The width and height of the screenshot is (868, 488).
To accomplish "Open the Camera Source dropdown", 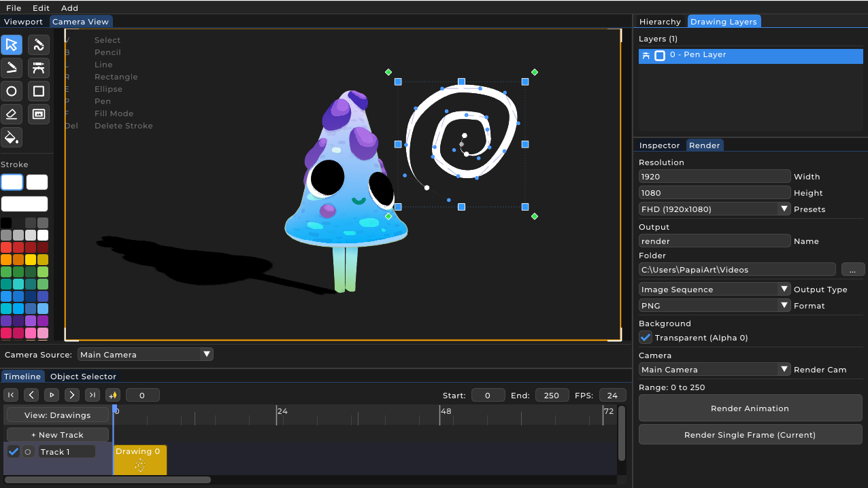I will tap(145, 354).
